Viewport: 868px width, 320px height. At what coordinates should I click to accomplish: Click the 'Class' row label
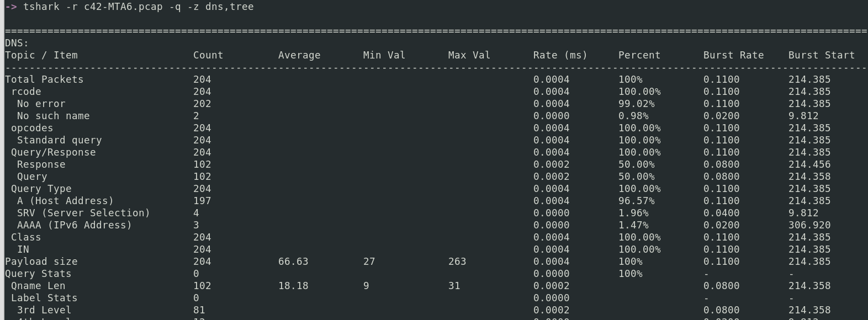click(x=26, y=237)
